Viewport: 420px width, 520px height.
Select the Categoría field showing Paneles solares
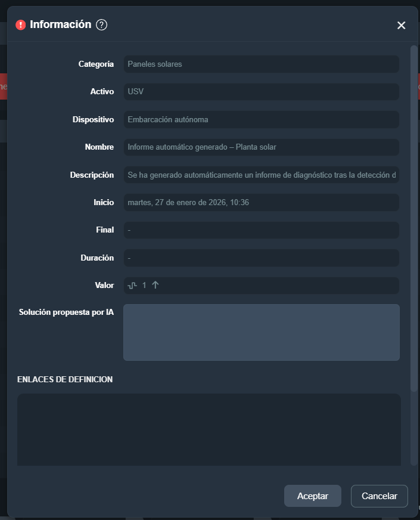(262, 64)
